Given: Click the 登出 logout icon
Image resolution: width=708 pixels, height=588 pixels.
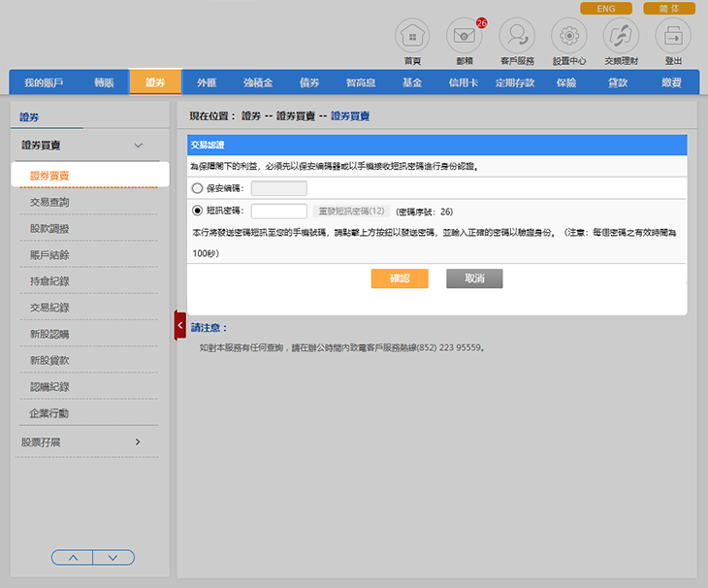Looking at the screenshot, I should pyautogui.click(x=673, y=37).
